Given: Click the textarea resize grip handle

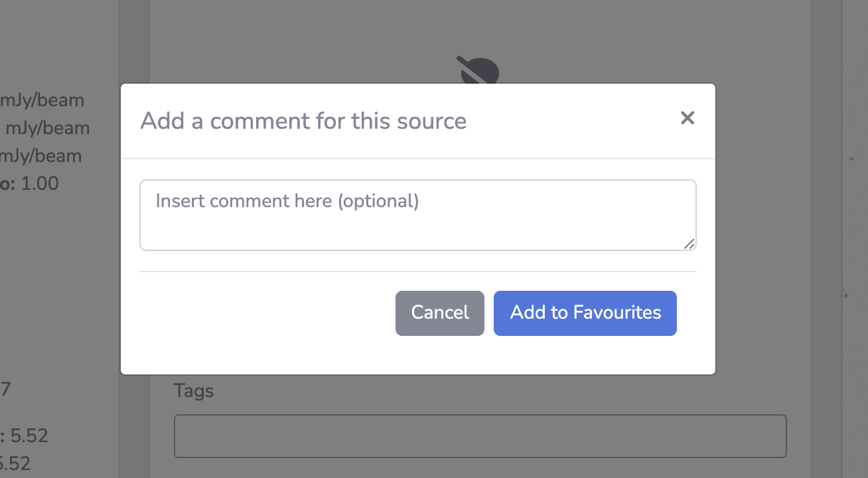Looking at the screenshot, I should pyautogui.click(x=689, y=244).
